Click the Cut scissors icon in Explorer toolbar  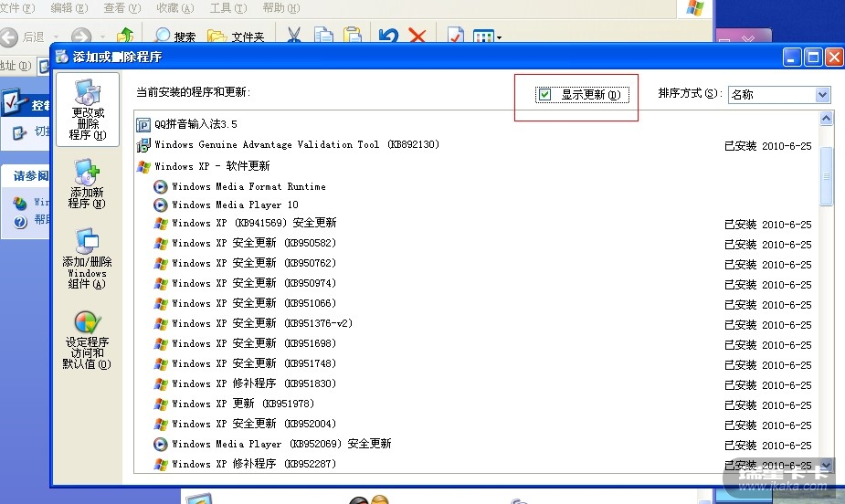294,37
